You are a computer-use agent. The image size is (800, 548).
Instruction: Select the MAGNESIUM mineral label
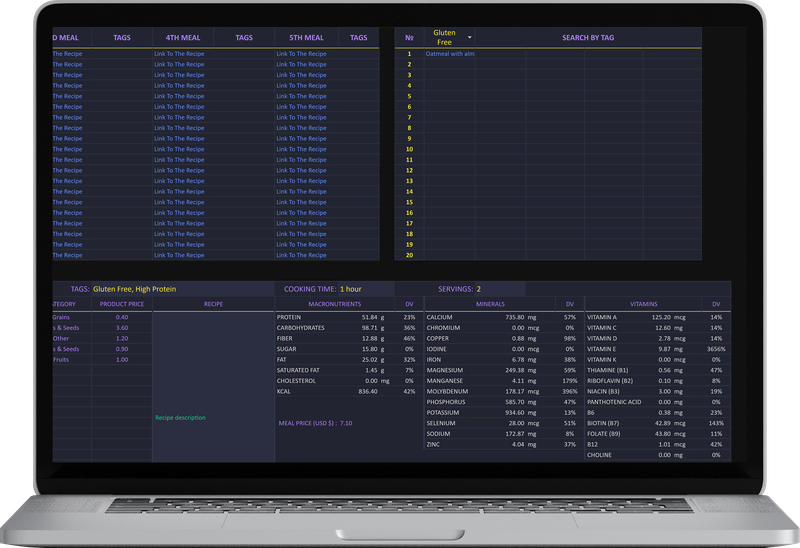point(445,370)
